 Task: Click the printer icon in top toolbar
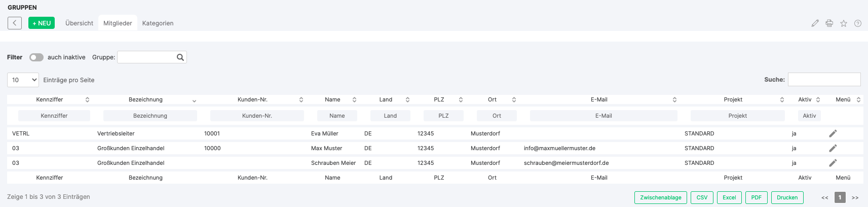829,23
